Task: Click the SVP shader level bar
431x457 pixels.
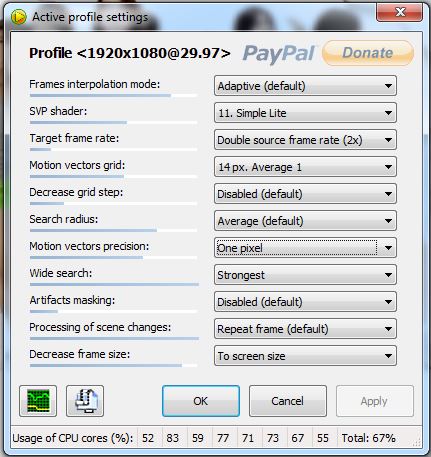Action: click(x=113, y=122)
